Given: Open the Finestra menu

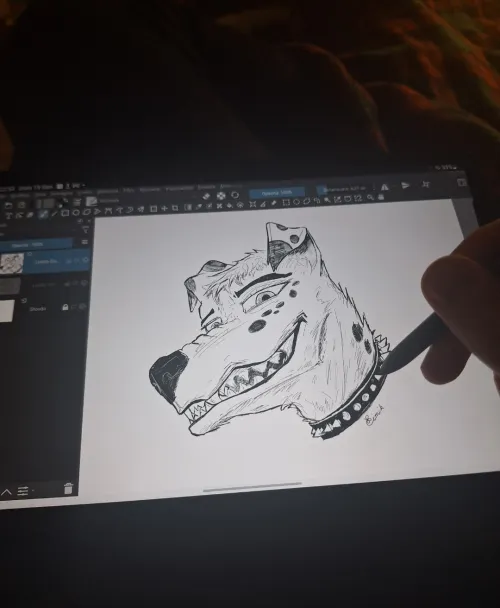Looking at the screenshot, I should [206, 187].
